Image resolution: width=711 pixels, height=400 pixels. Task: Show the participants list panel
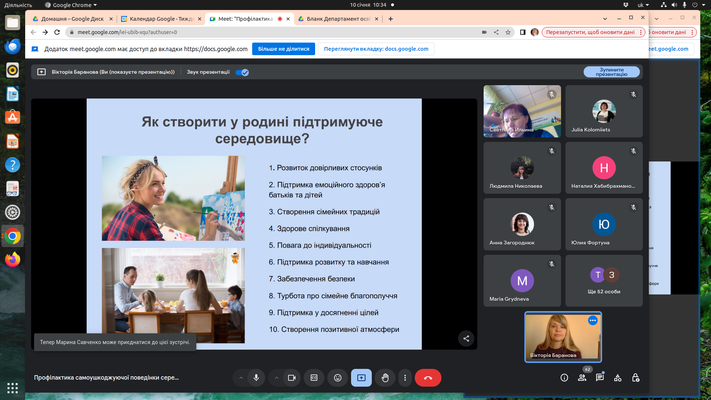point(582,378)
